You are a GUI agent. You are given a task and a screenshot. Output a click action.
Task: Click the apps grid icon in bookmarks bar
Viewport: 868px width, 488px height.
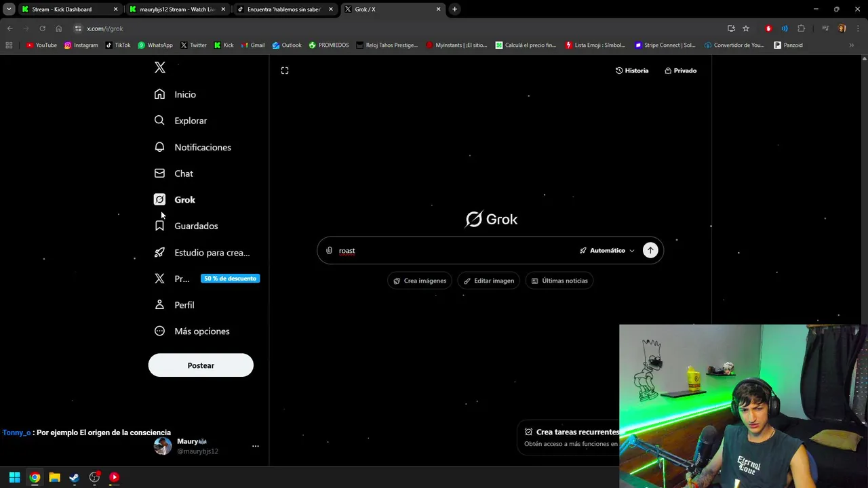(9, 45)
